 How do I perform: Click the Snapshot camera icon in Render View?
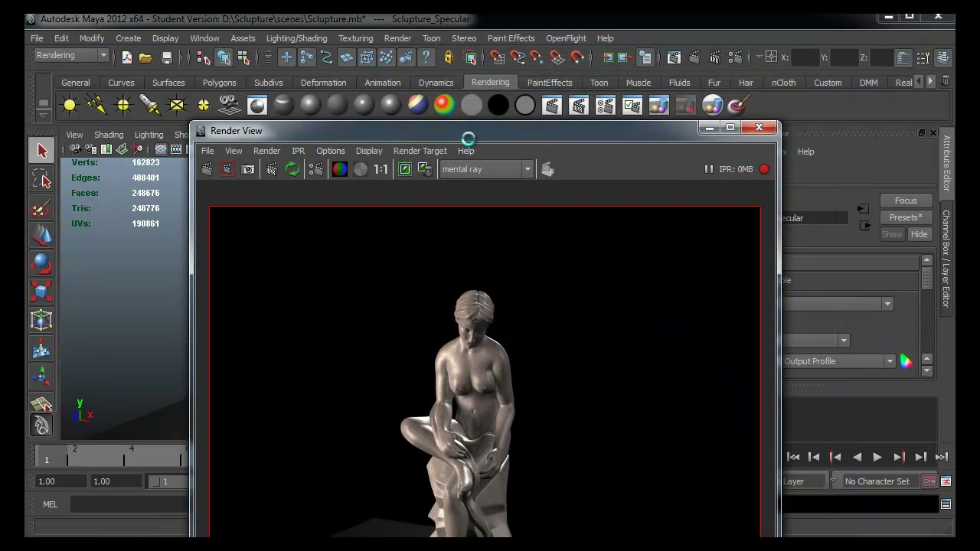(x=248, y=169)
